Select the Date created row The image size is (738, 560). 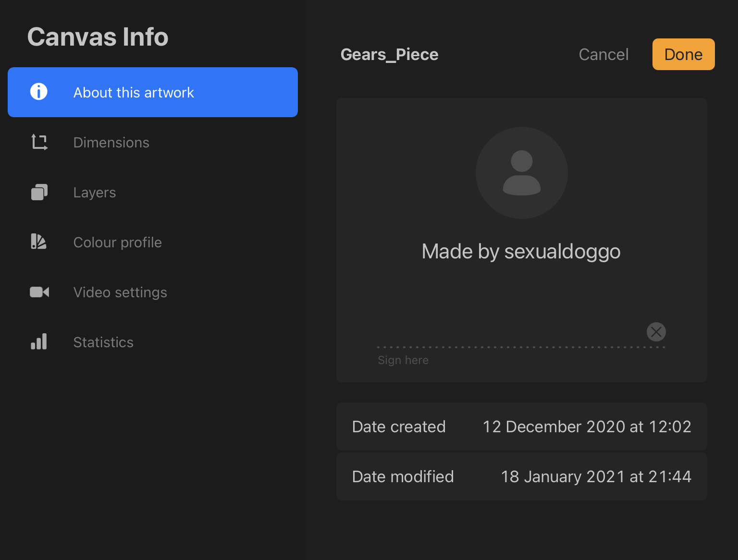click(521, 426)
